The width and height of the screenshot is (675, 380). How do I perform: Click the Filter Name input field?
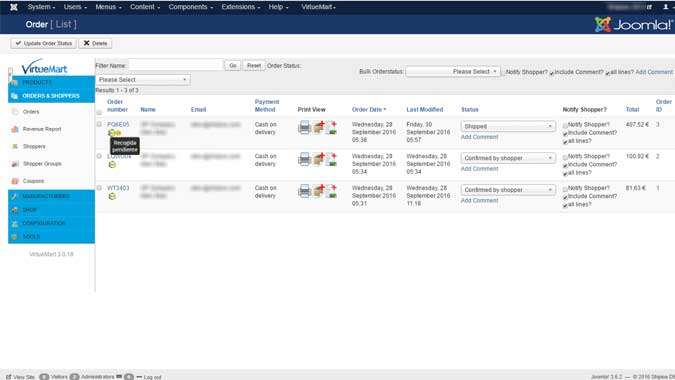pyautogui.click(x=176, y=65)
